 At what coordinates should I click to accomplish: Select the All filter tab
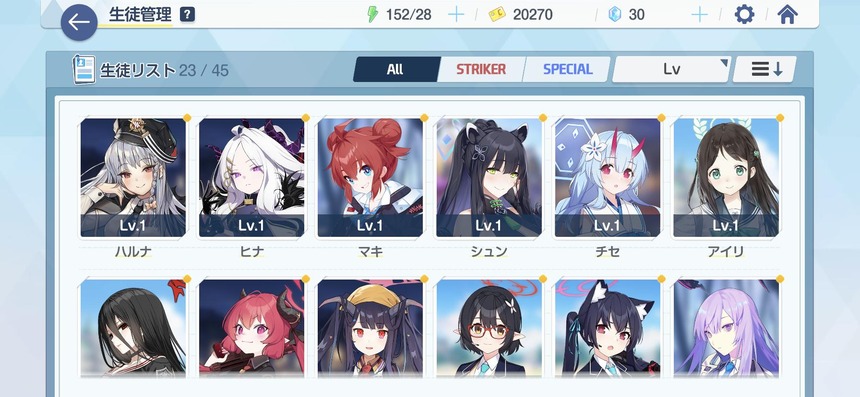tap(395, 69)
